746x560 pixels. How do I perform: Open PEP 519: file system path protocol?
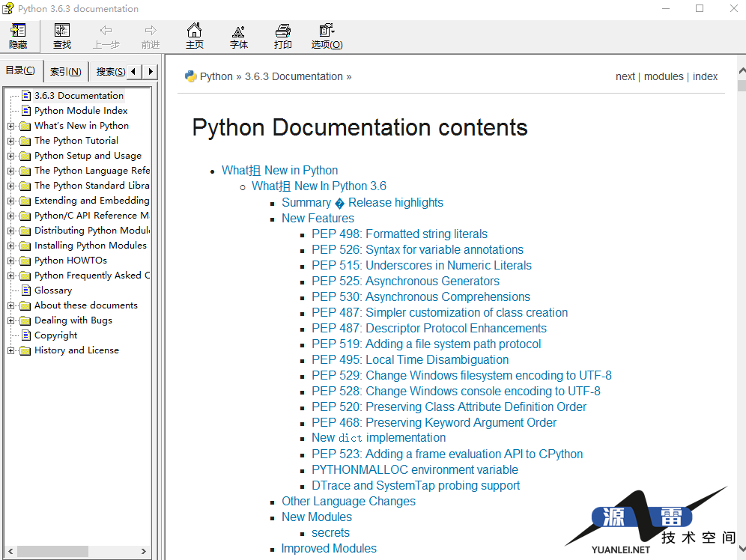coord(426,344)
